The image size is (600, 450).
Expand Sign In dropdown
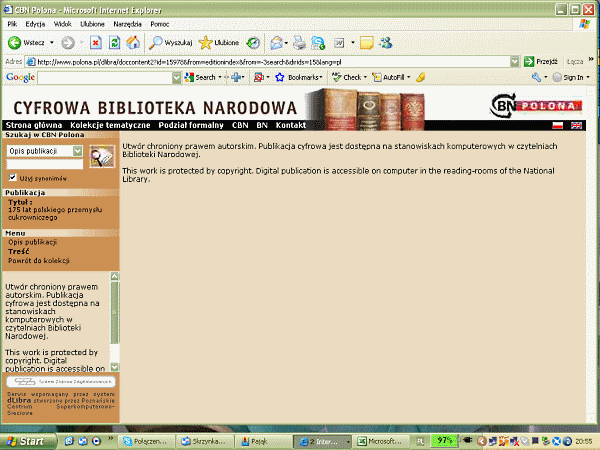(588, 77)
